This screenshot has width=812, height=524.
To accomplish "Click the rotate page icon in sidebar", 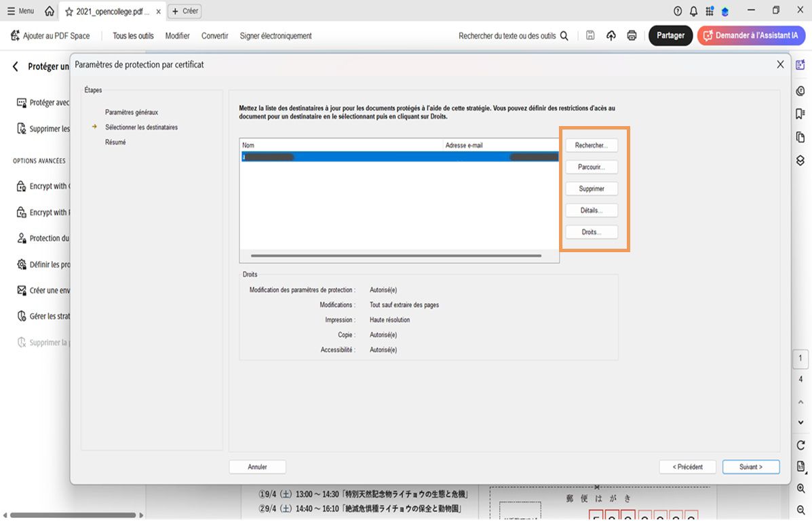I will 800,445.
